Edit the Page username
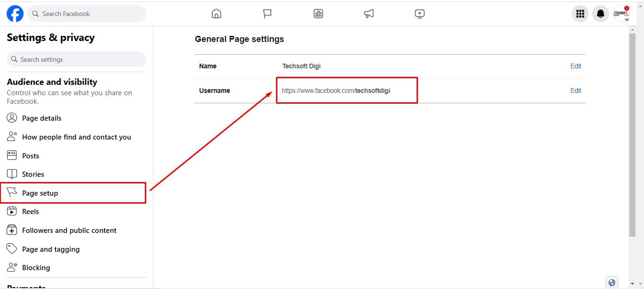The height and width of the screenshot is (289, 644). click(x=576, y=91)
